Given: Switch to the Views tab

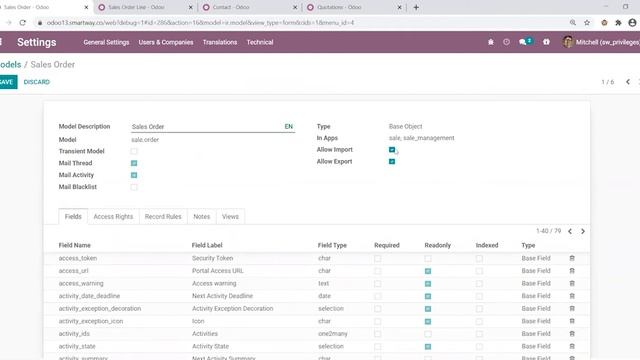Looking at the screenshot, I should [230, 217].
